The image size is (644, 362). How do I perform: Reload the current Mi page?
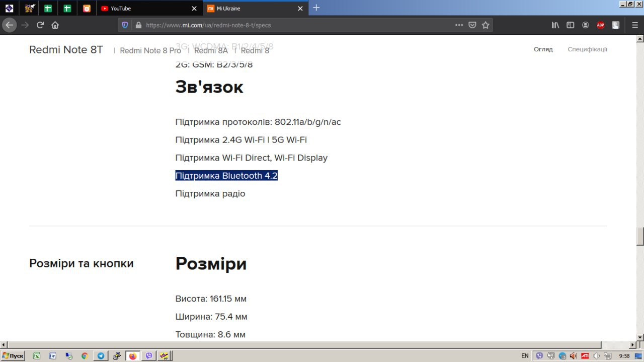click(40, 25)
